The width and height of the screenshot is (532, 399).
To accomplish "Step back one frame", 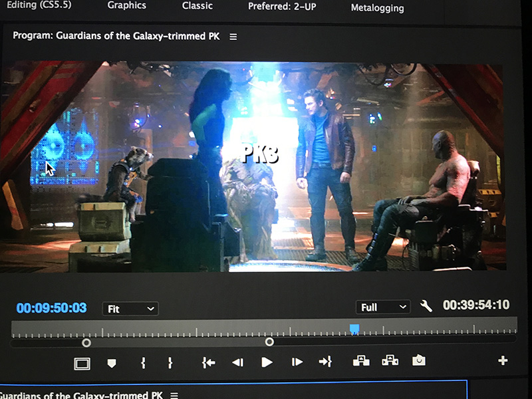I will coord(237,362).
